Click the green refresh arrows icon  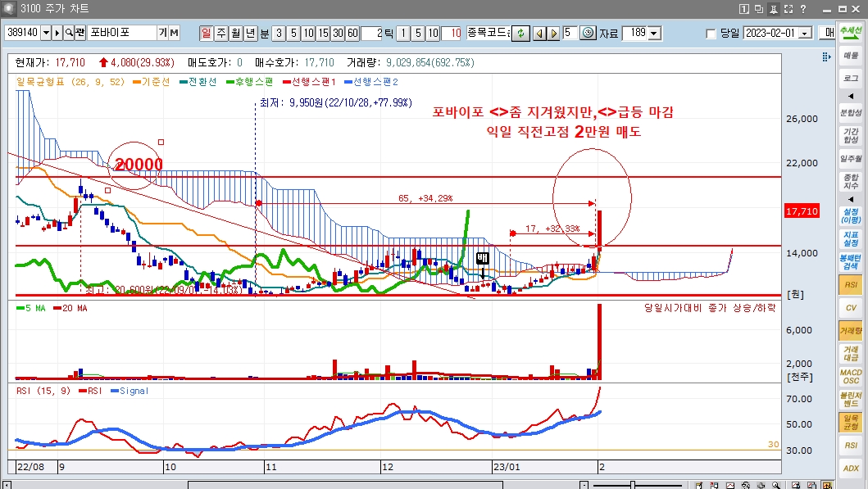520,34
